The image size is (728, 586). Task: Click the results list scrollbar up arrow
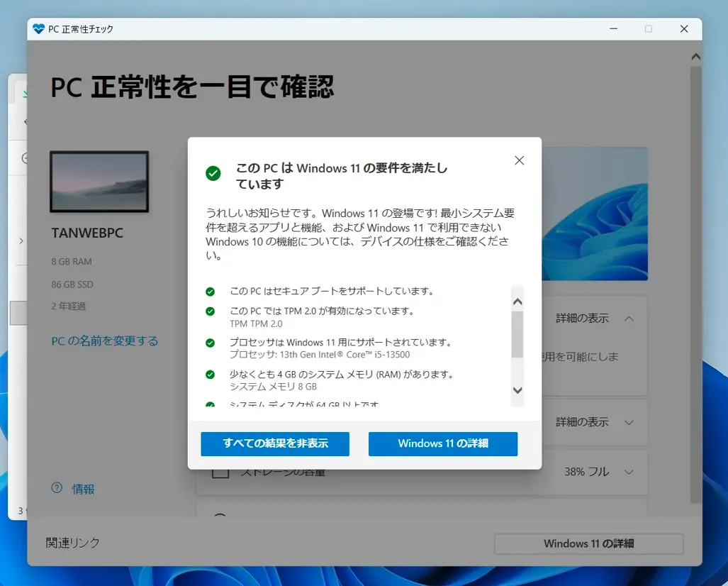(517, 302)
